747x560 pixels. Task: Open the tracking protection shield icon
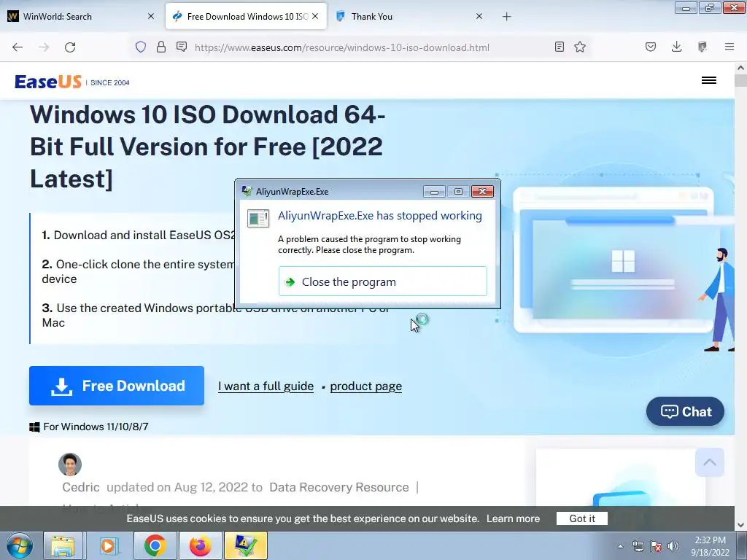pyautogui.click(x=141, y=47)
